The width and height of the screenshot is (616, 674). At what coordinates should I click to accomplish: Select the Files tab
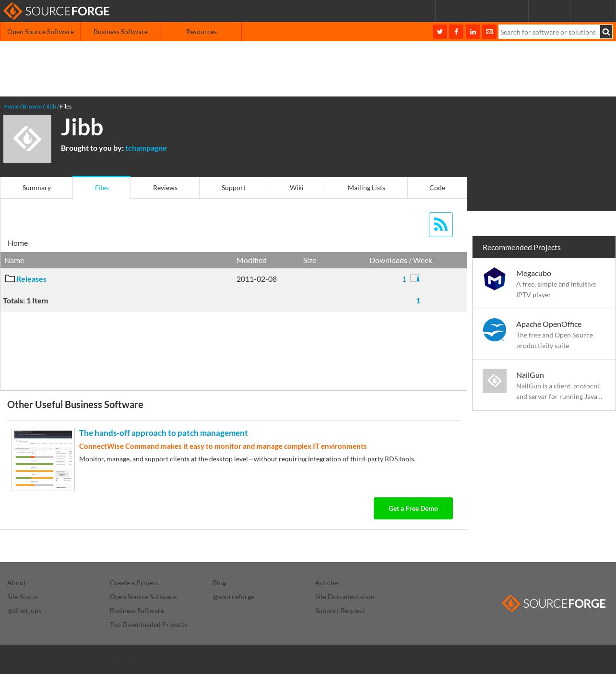(x=102, y=188)
